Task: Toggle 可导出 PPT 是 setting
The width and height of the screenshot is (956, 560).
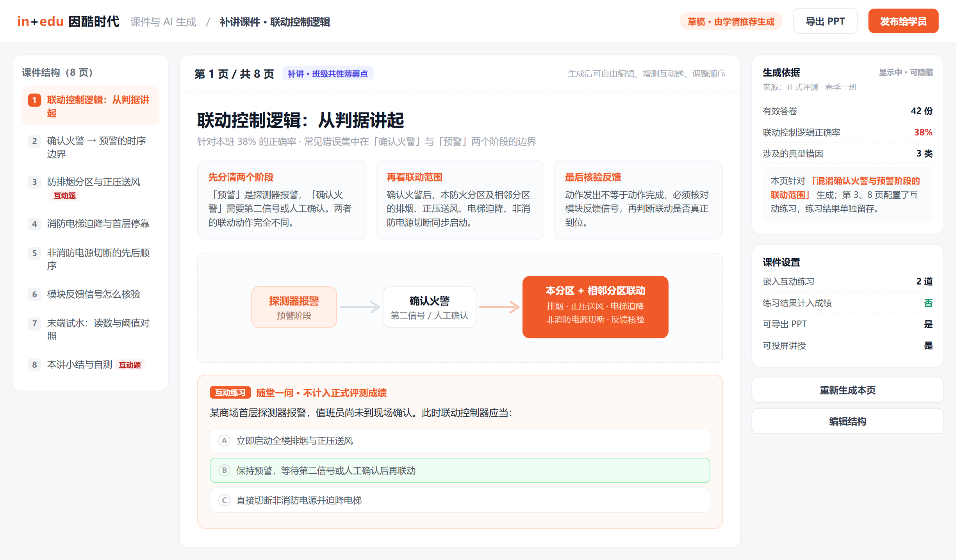Action: pyautogui.click(x=928, y=324)
